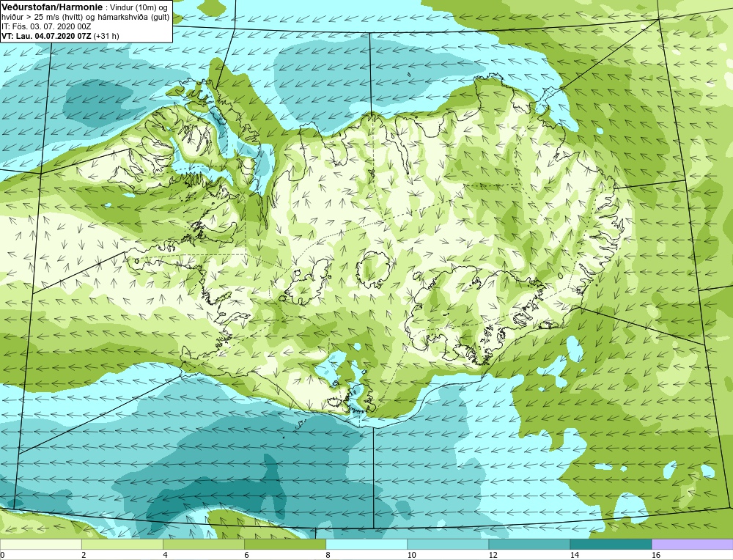Click the 12–14 m/s teal legend swatch
This screenshot has height=560, width=733.
click(528, 544)
